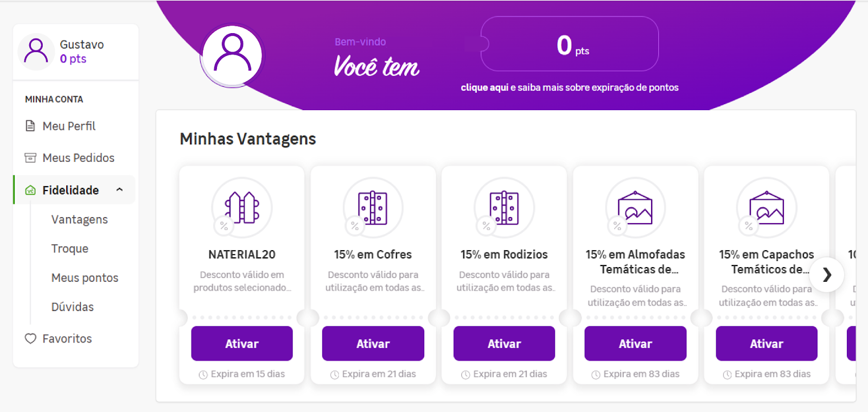Click the hinge icon on Rodízios card
The width and height of the screenshot is (868, 412).
504,207
